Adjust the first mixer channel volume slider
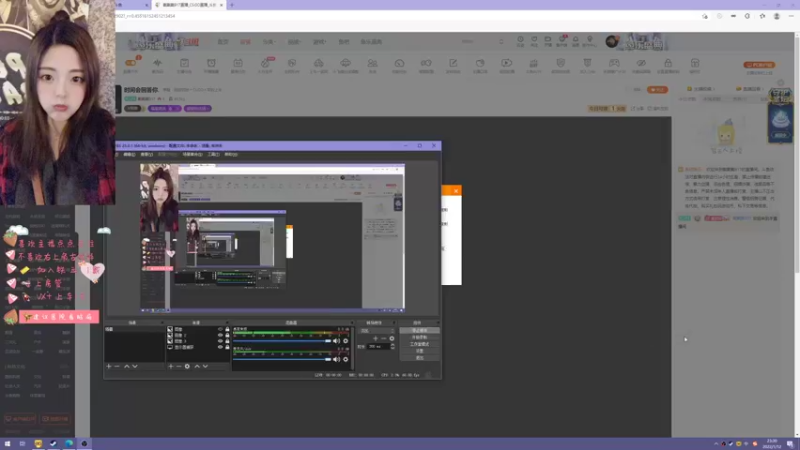 (282, 341)
